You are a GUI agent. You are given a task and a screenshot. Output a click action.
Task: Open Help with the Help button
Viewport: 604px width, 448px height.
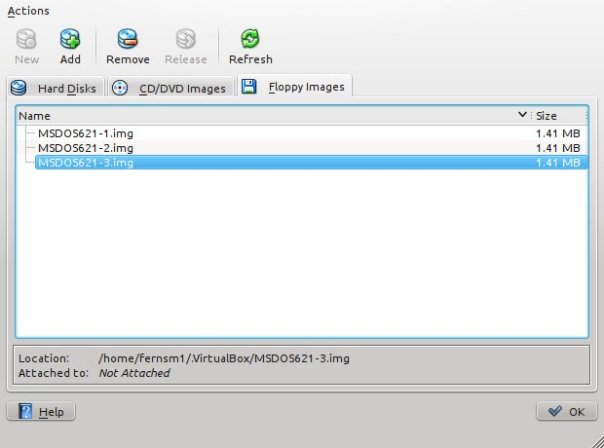41,411
